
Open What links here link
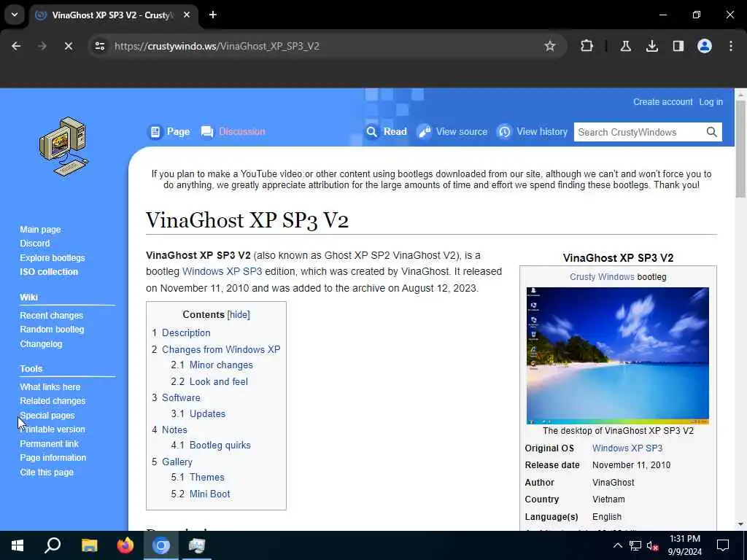tap(50, 386)
